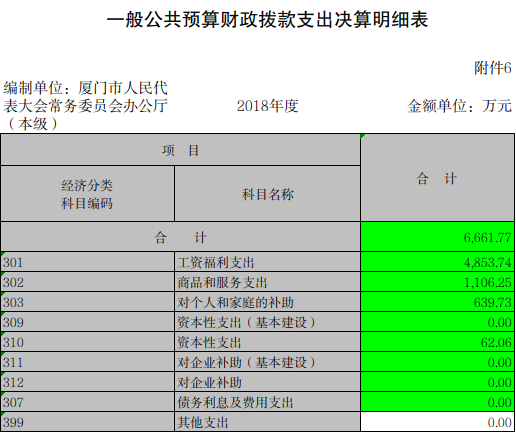Select the green total cell 6,661.77
Screen dimensions: 516x432
[437, 237]
